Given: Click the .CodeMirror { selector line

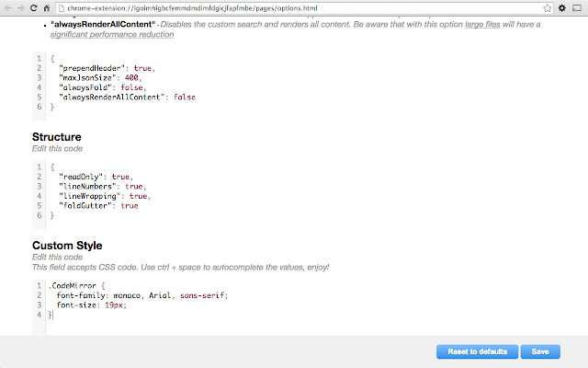Looking at the screenshot, I should click(x=77, y=286).
